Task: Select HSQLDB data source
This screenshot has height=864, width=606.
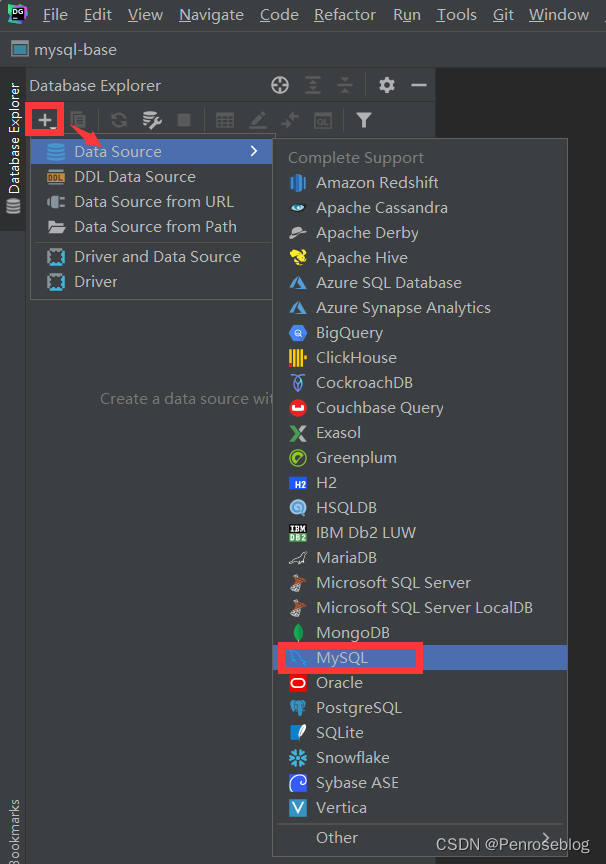Action: click(420, 507)
